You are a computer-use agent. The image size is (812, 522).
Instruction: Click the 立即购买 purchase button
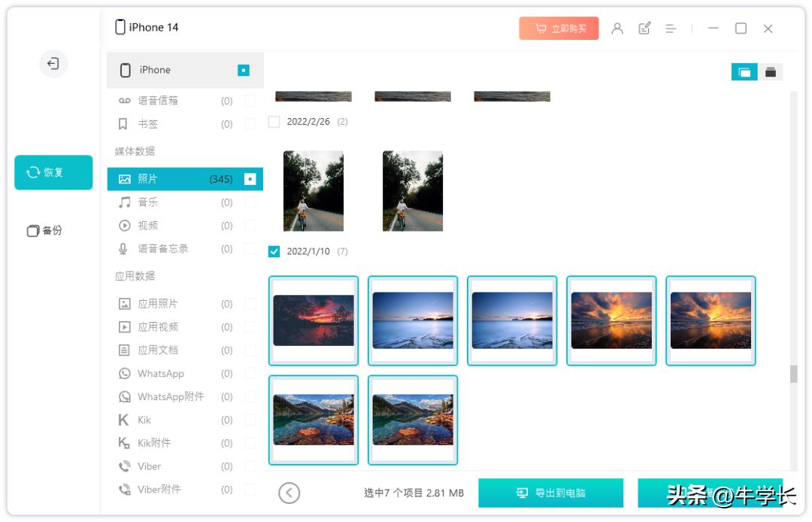(x=559, y=28)
